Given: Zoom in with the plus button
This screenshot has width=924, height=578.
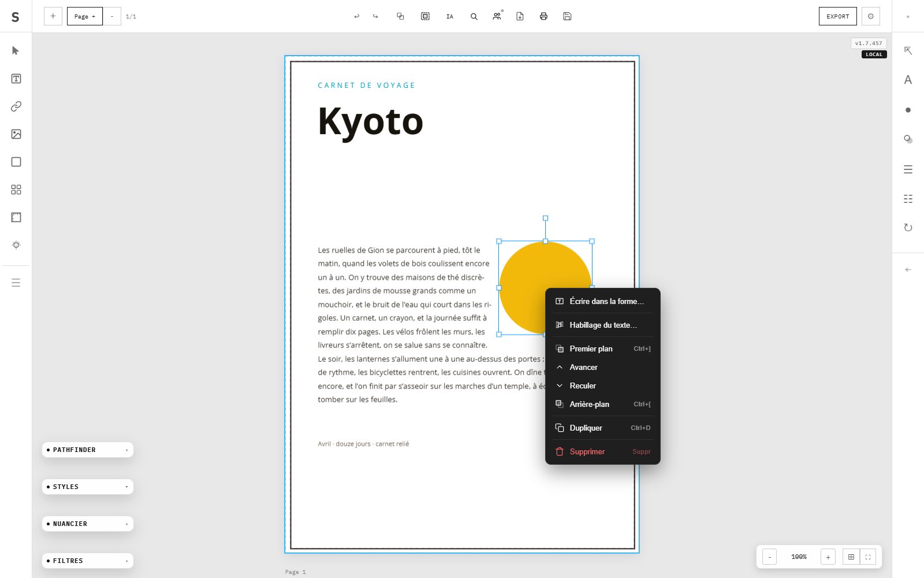Looking at the screenshot, I should click(x=828, y=557).
